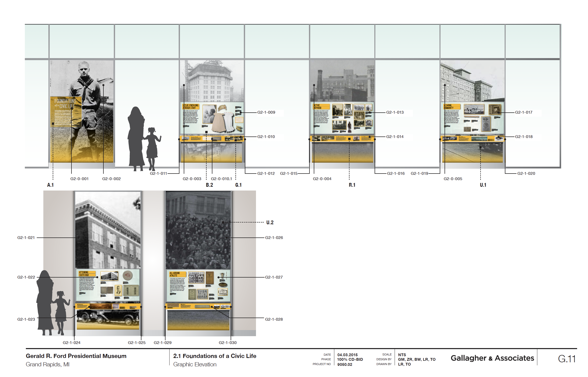Click the All Around Athlete panel

[198, 285]
